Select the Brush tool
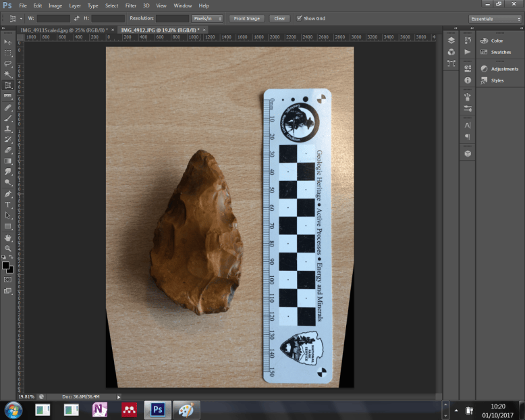 coord(7,118)
